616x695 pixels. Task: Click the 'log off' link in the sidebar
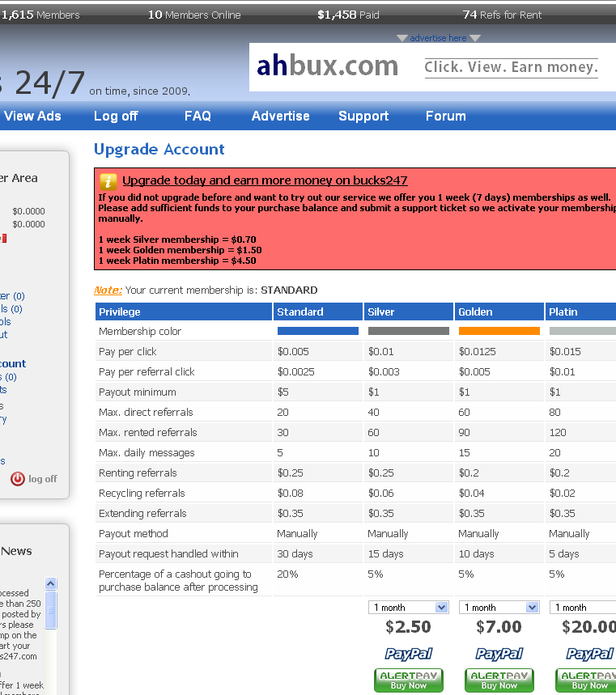point(43,479)
